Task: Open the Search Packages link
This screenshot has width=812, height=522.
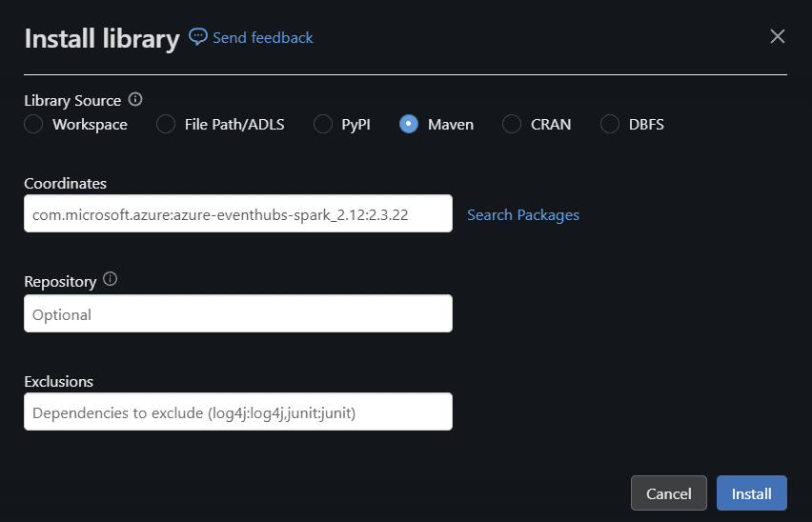Action: click(523, 214)
